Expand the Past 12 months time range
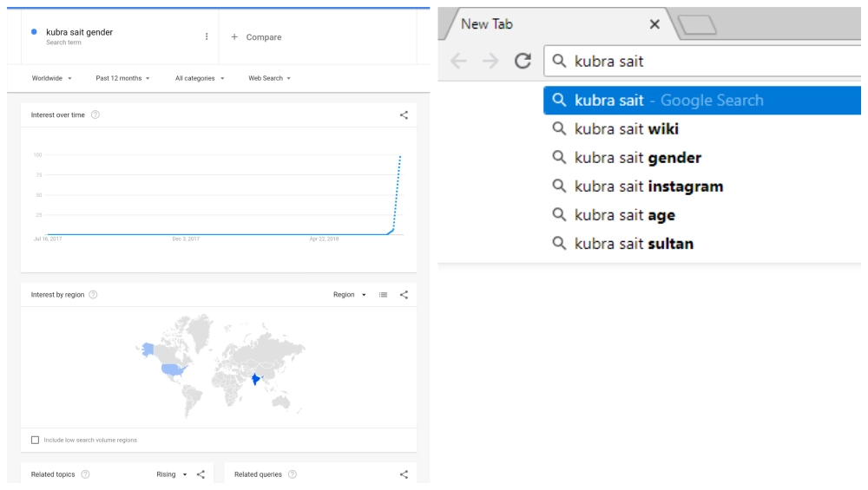This screenshot has height=490, width=868. click(x=122, y=78)
